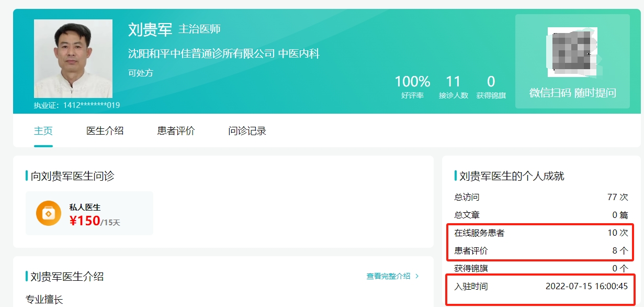This screenshot has height=307, width=644.
Task: Click 沈阳和平中佳普通诊所有限公司 clinic name
Action: (x=201, y=53)
